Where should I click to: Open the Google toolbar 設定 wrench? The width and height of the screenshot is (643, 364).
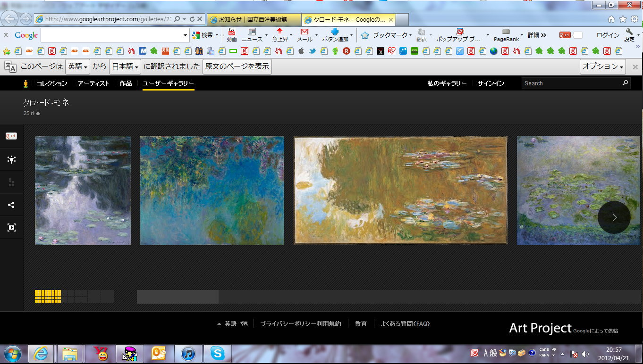tap(629, 35)
